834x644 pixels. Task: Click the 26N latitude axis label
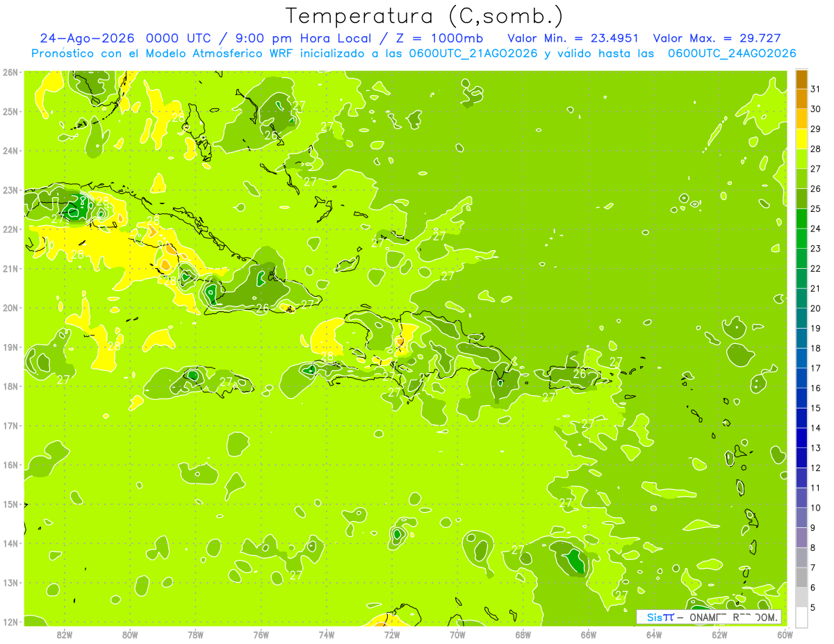(10, 72)
